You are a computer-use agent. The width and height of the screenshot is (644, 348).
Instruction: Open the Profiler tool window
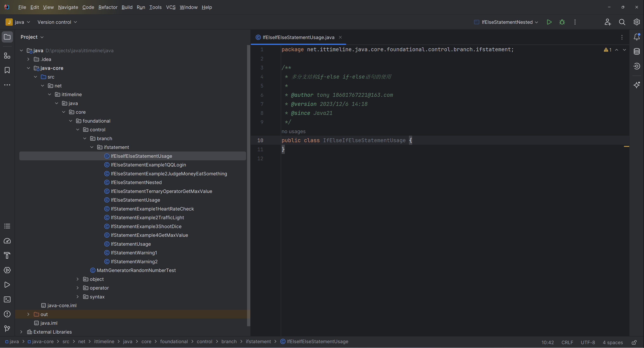coord(7,241)
